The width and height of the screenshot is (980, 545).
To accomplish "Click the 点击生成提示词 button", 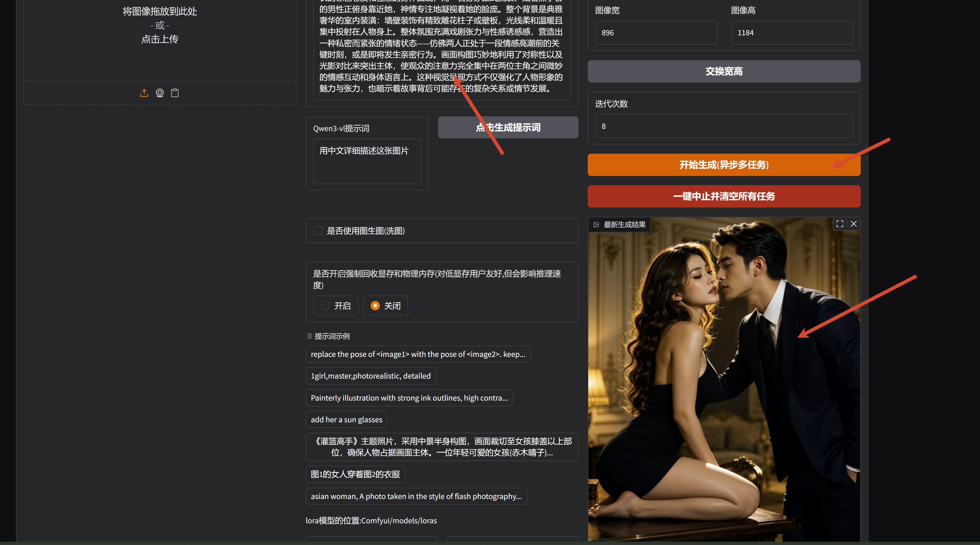I will (508, 127).
